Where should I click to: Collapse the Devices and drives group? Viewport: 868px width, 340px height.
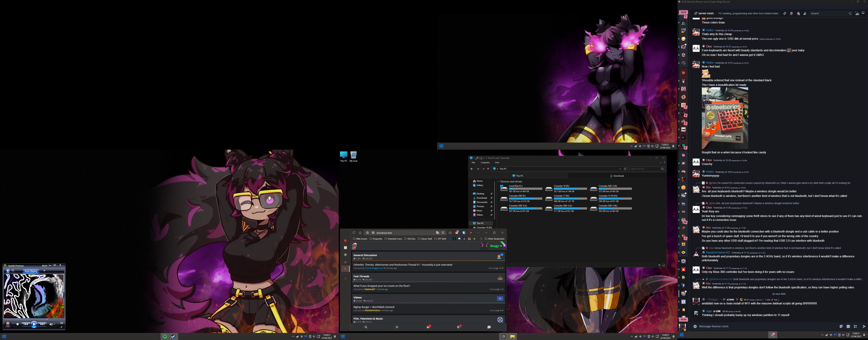coord(499,181)
